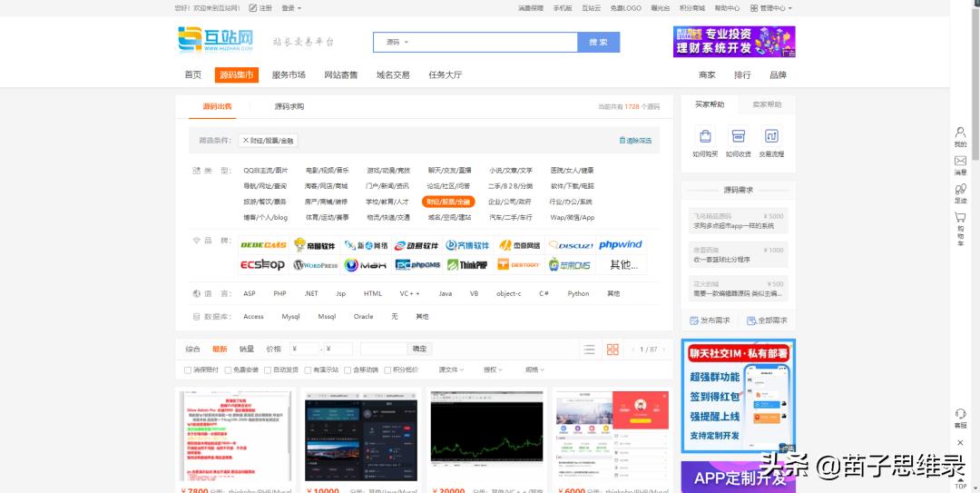
Task: Open 如何收货 box icon
Action: (x=738, y=136)
